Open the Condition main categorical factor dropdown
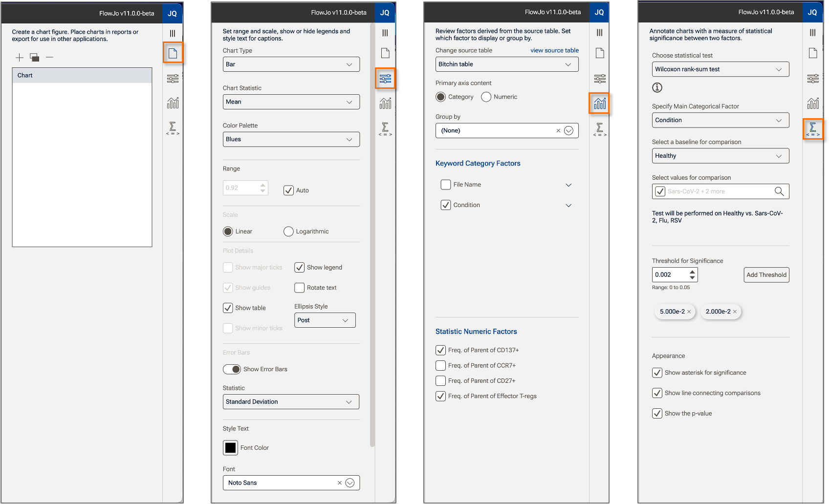The width and height of the screenshot is (830, 504). (721, 120)
